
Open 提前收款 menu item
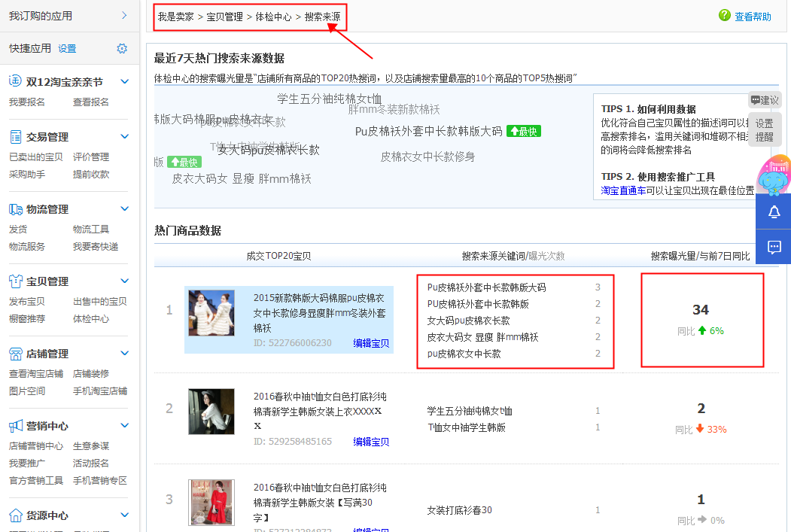91,174
